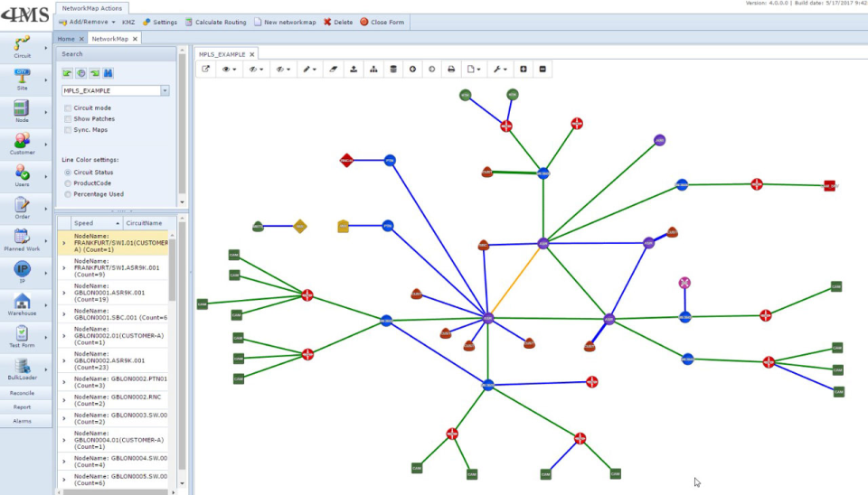Click the pop-out external window icon
868x495 pixels.
[x=205, y=70]
